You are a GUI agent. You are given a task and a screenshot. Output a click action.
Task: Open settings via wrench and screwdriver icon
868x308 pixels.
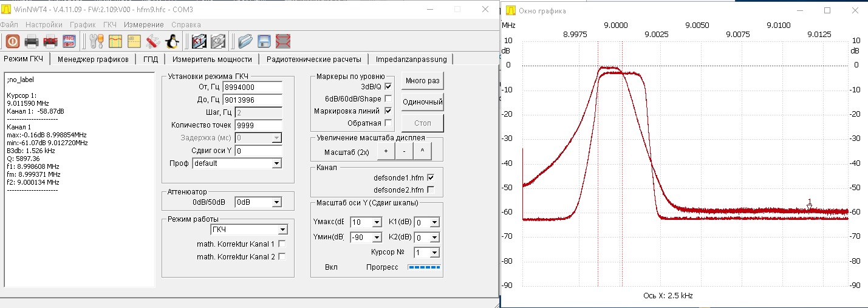97,41
